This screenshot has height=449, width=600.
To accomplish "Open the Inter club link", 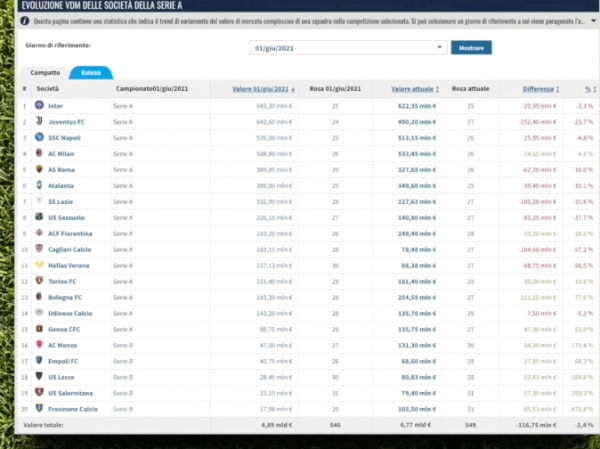I will click(55, 106).
